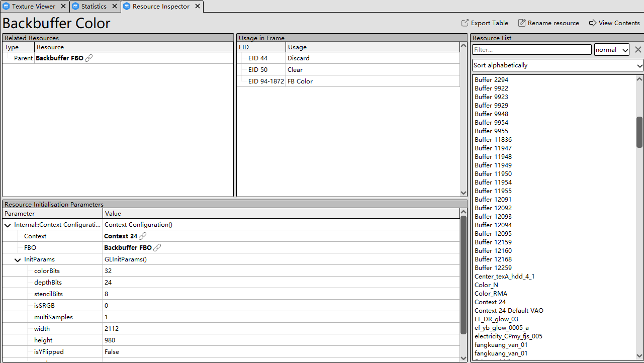
Task: Open the normal filter mode dropdown
Action: 611,50
